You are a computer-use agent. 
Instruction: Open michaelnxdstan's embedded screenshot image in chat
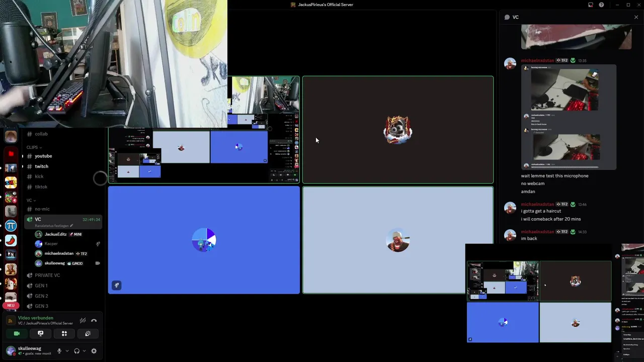(568, 117)
